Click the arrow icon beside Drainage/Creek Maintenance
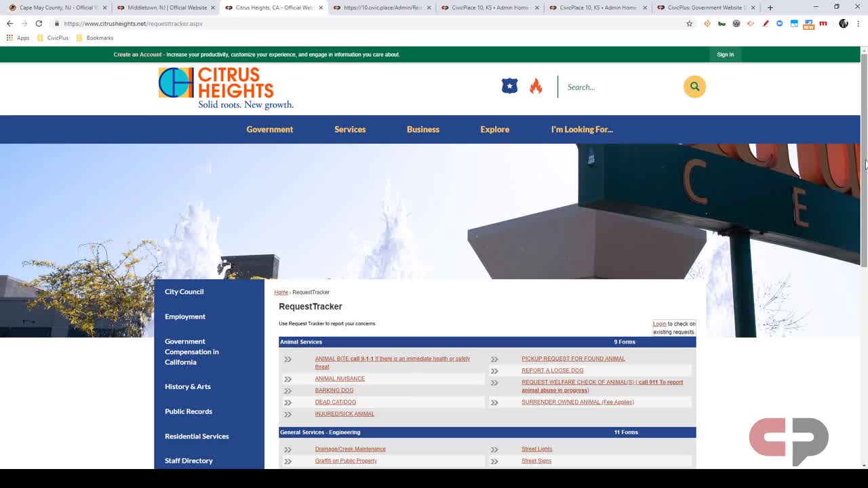Screen dimensions: 868x488 [288, 449]
